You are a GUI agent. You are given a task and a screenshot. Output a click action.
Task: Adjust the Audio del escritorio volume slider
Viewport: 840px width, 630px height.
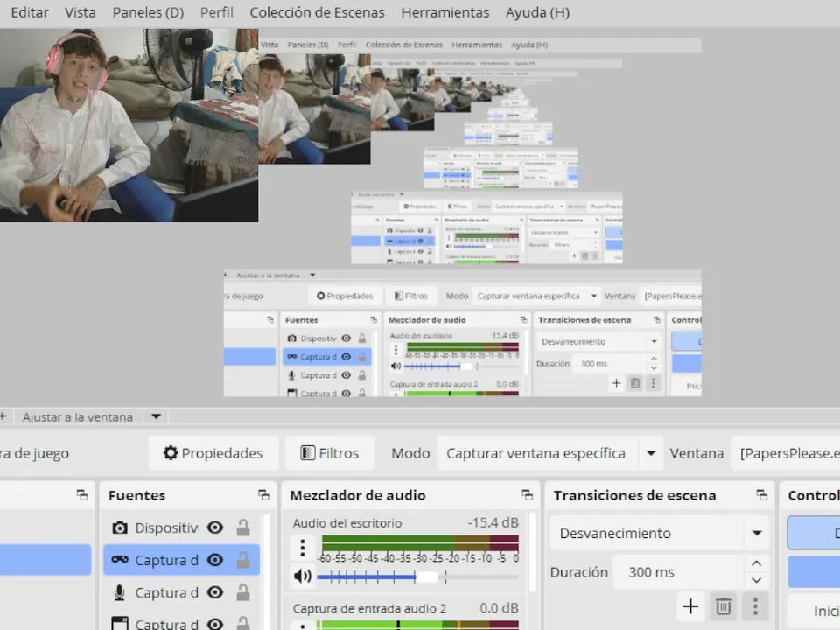pyautogui.click(x=417, y=577)
